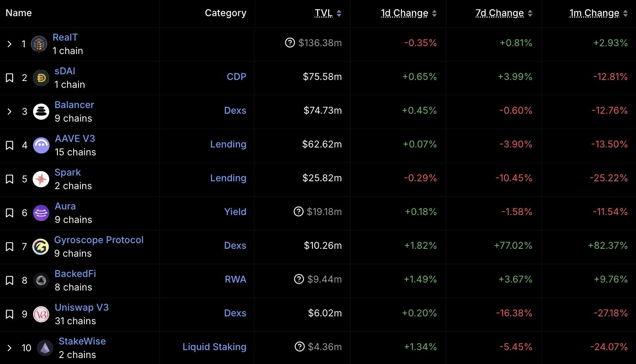Expand the Balancer row chevron
This screenshot has height=364, width=636.
point(10,112)
